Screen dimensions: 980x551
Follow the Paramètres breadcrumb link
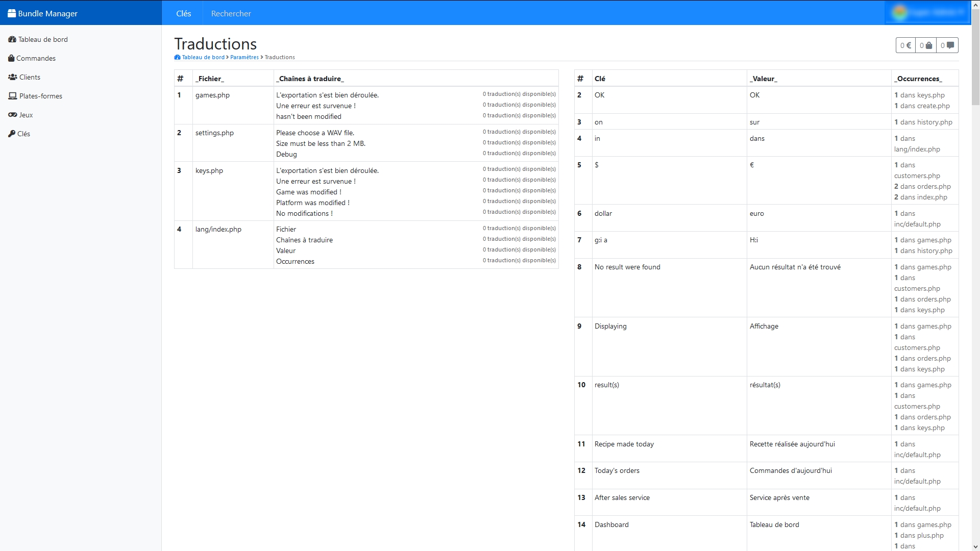click(244, 57)
